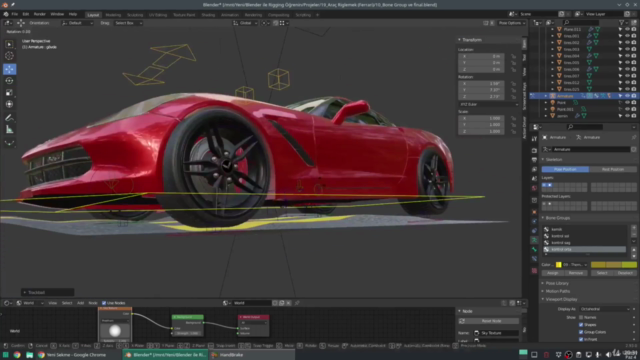Screen dimensions: 640x360
Task: Click the Blender logo menu icon
Action: 6,14
